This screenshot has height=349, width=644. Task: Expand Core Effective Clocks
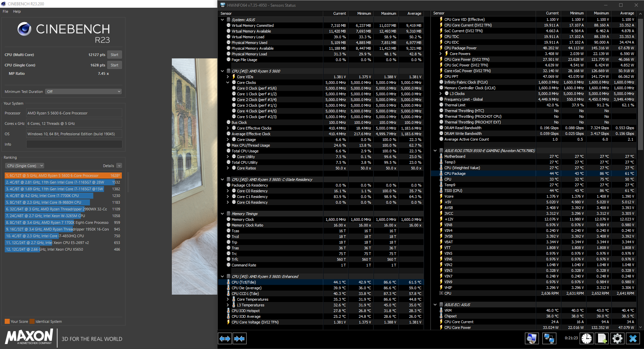[228, 128]
